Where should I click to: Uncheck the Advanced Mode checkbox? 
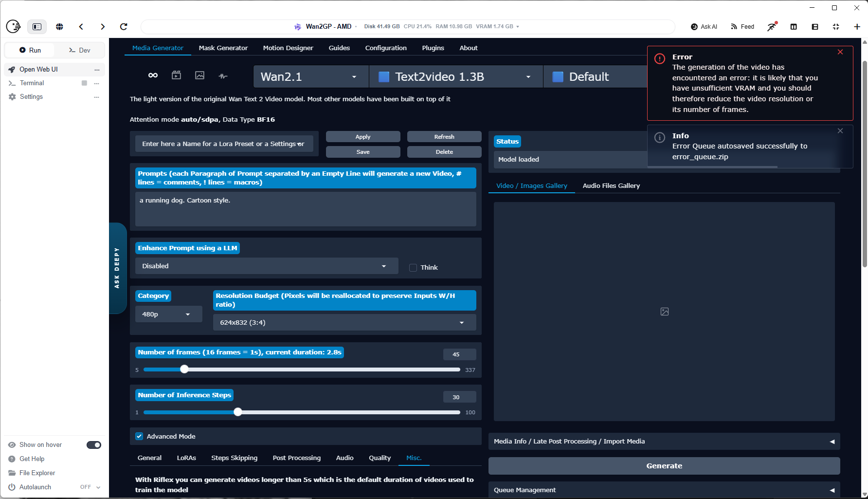[x=139, y=436]
